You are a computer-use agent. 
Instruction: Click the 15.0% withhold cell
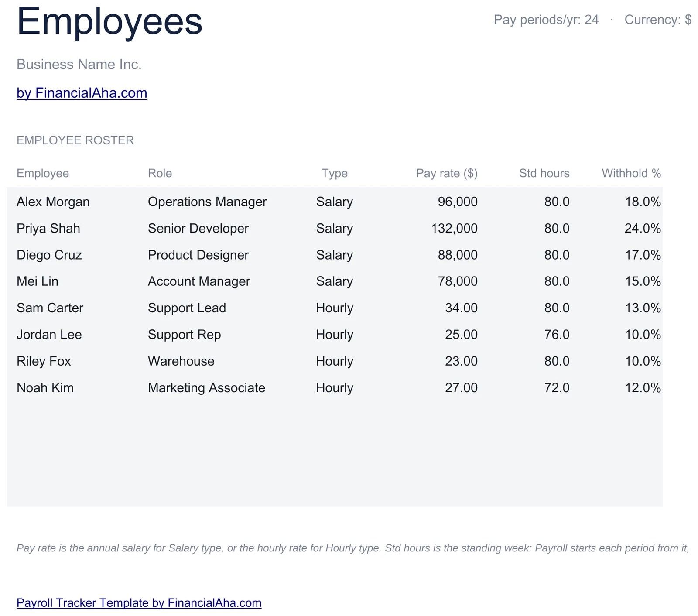(x=643, y=281)
